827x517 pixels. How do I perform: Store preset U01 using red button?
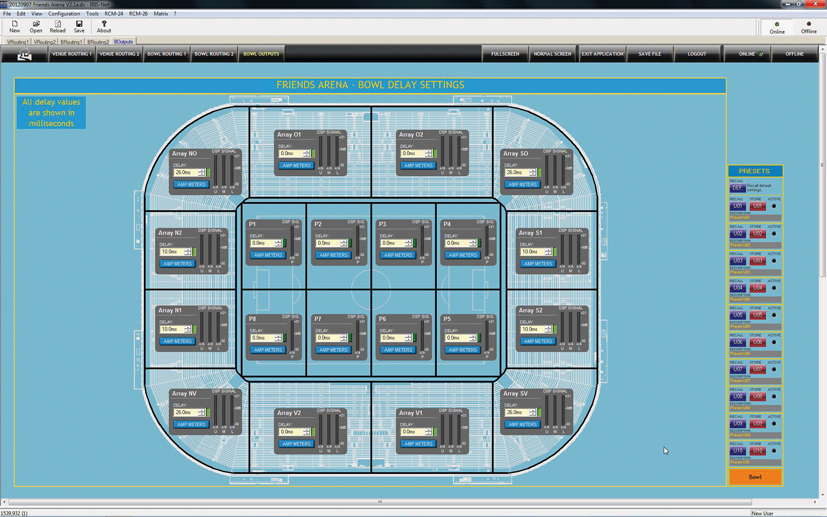757,206
